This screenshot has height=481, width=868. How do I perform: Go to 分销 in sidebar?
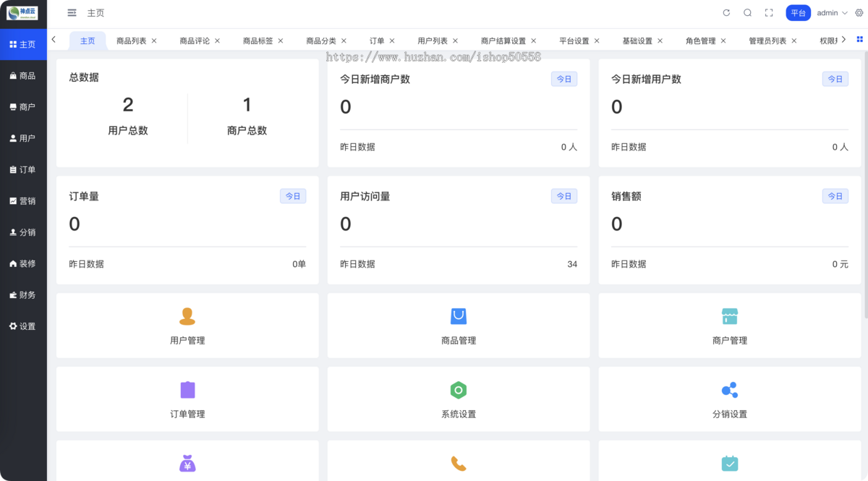pyautogui.click(x=23, y=232)
